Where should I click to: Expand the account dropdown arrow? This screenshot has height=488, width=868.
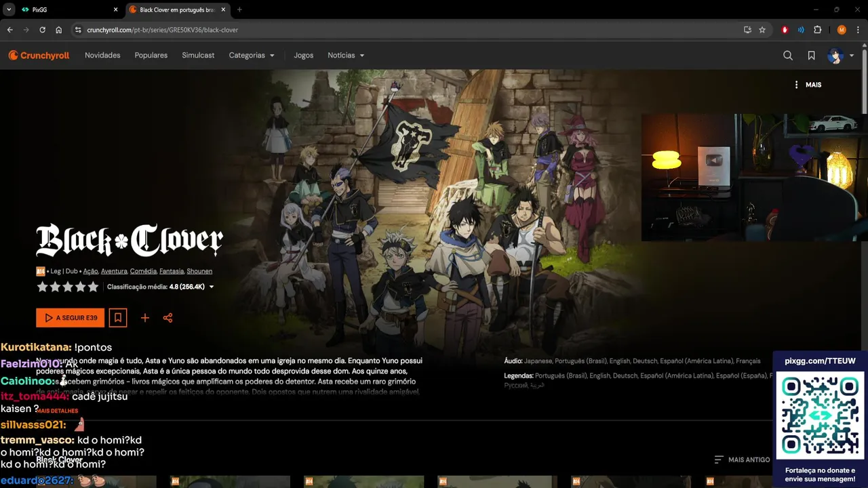[852, 56]
